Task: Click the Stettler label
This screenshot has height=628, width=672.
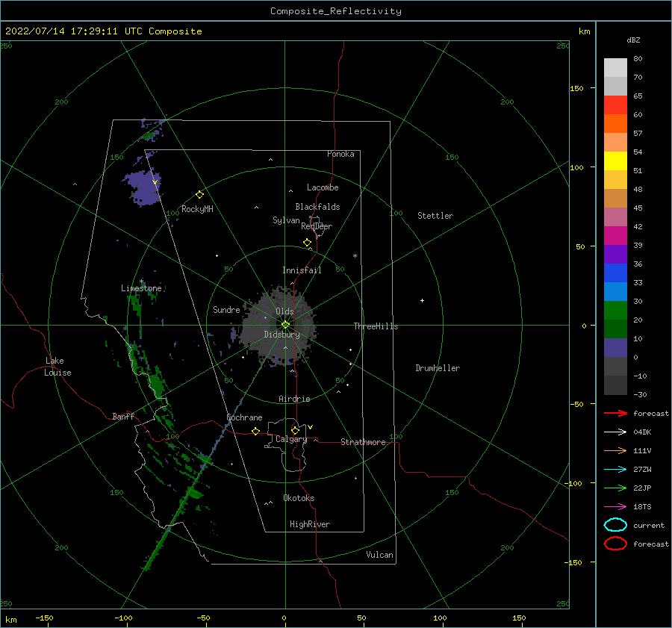Action: coord(435,216)
